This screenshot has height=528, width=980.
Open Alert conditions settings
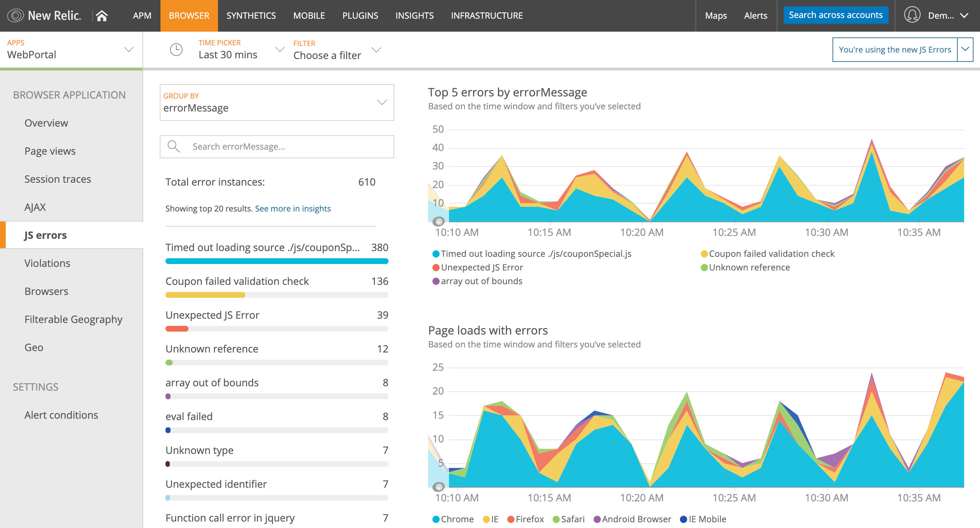pos(61,415)
